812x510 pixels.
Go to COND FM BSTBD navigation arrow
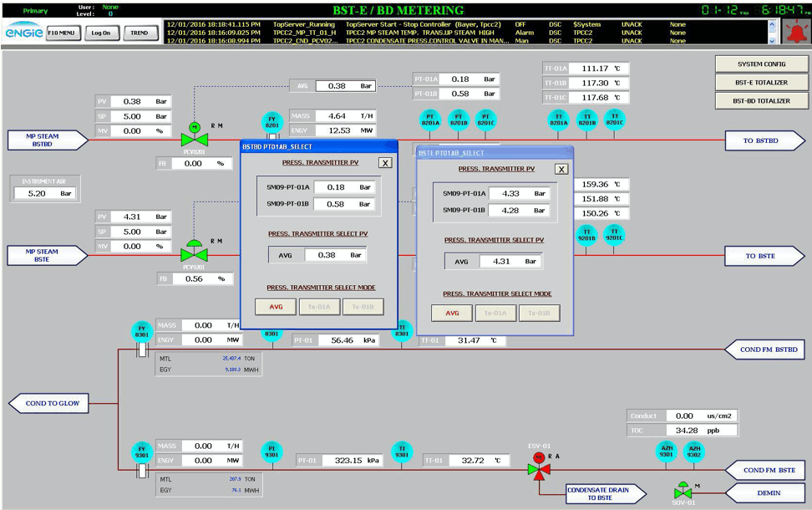coord(765,349)
